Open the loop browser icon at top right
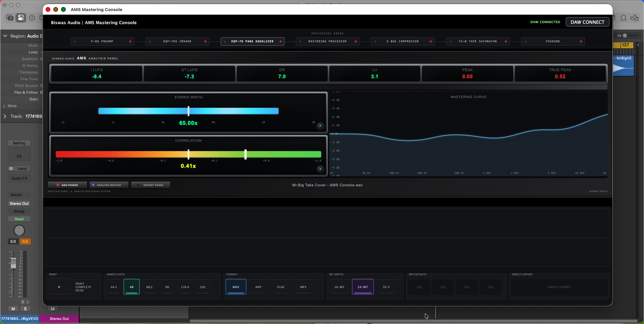This screenshot has width=644, height=324. [623, 18]
